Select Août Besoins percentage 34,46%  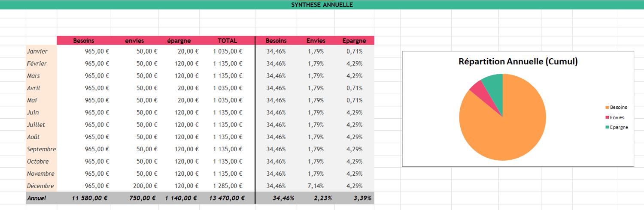276,137
